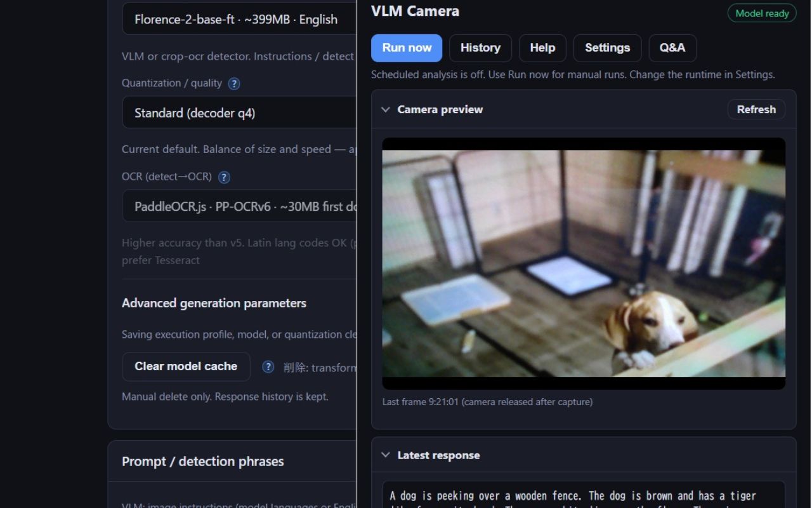
Task: Show help for Quantization / quality
Action: tap(234, 83)
